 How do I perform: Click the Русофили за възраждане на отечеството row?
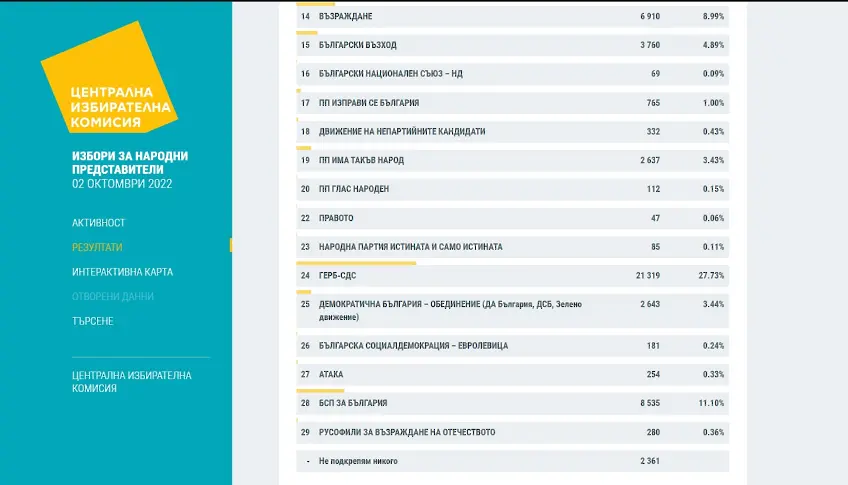click(512, 432)
